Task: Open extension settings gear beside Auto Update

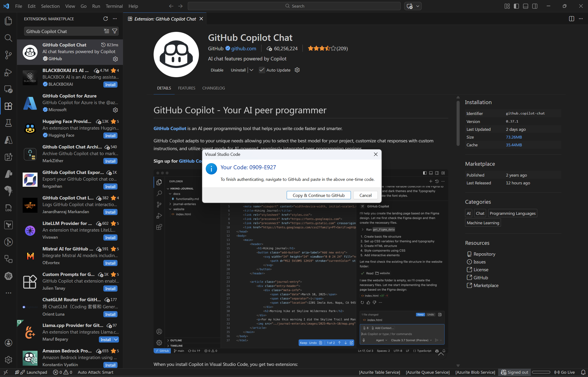Action: click(x=297, y=70)
